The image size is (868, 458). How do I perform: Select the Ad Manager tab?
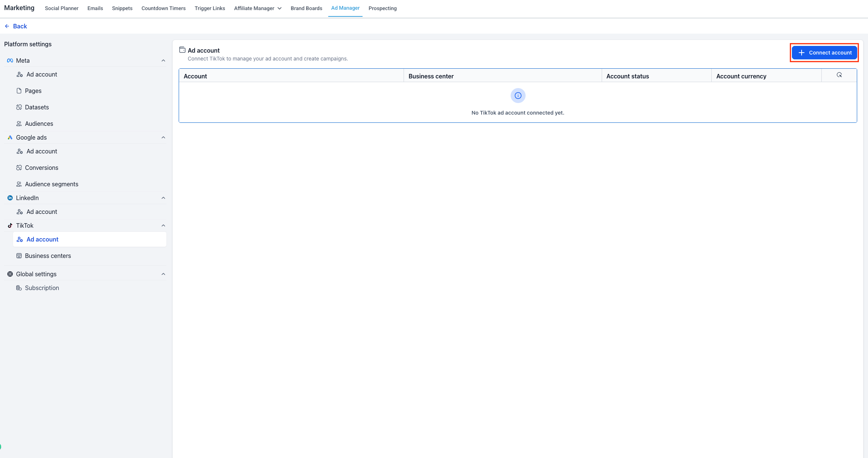[x=345, y=8]
